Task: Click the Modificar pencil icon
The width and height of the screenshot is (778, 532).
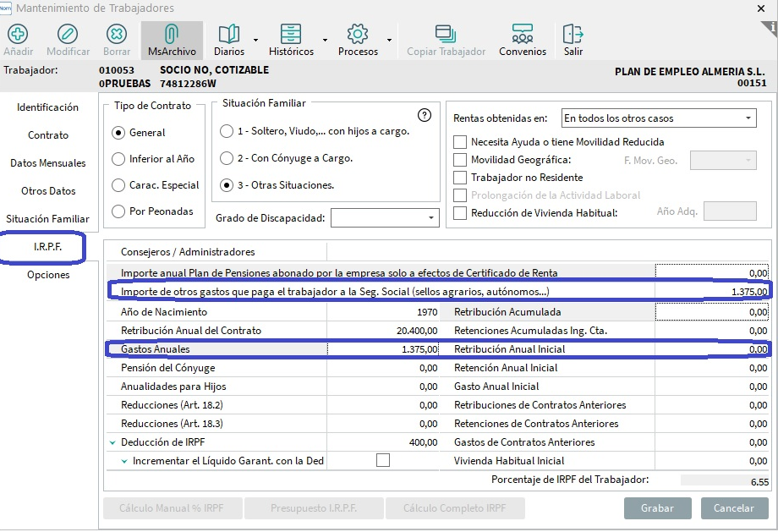Action: click(68, 34)
